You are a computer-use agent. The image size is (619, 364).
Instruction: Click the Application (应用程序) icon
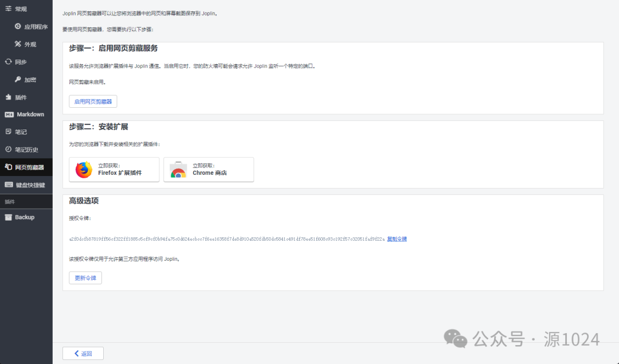pos(18,26)
